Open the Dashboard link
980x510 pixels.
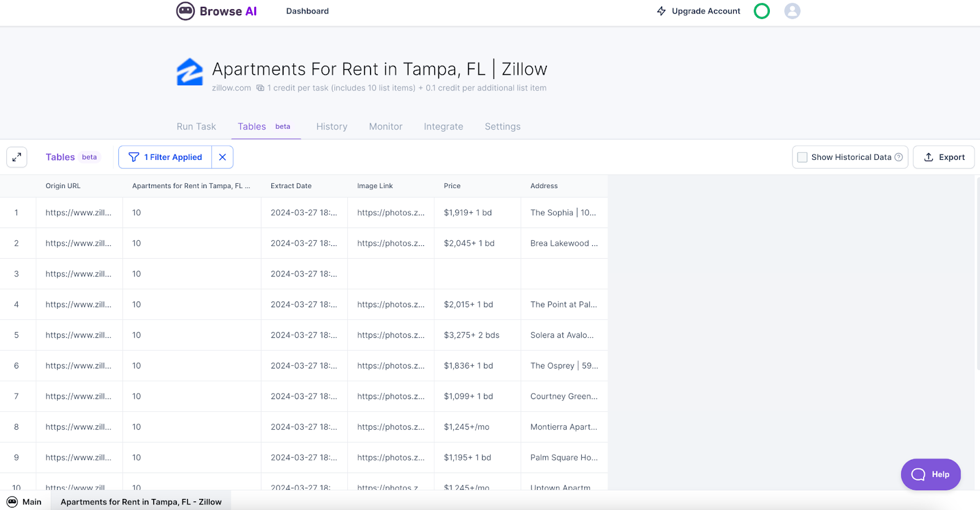click(307, 11)
